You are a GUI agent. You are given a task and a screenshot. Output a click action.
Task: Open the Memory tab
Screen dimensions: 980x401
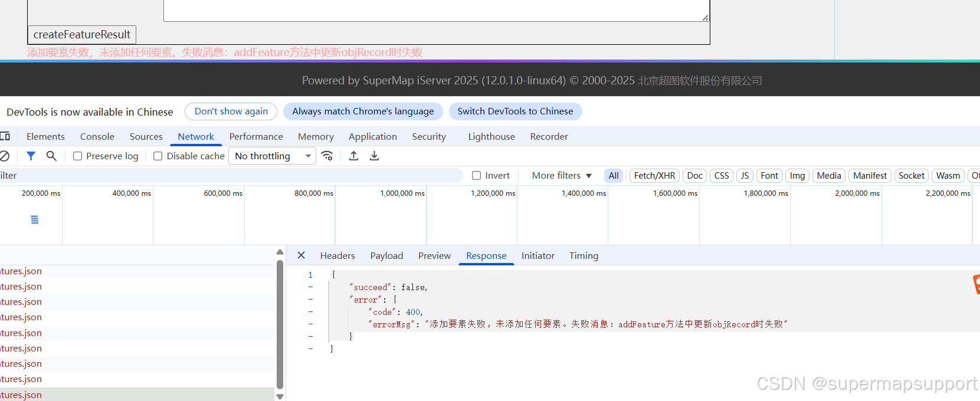(x=316, y=136)
